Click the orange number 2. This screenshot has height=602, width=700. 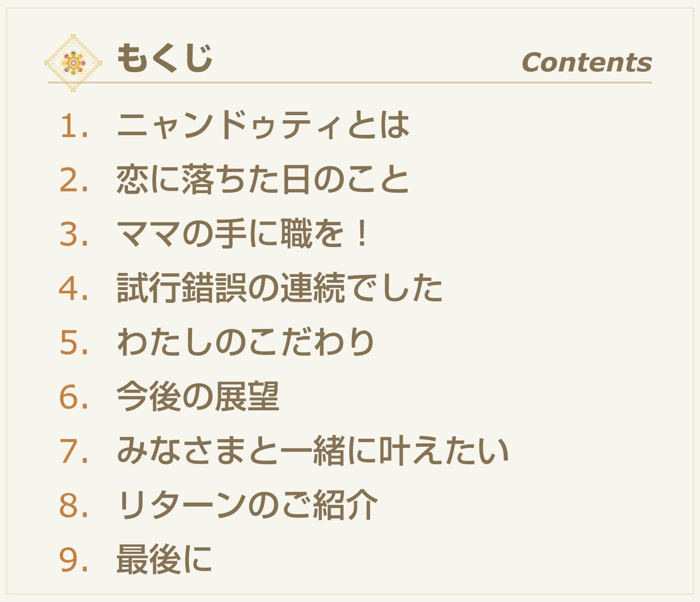pos(73,180)
